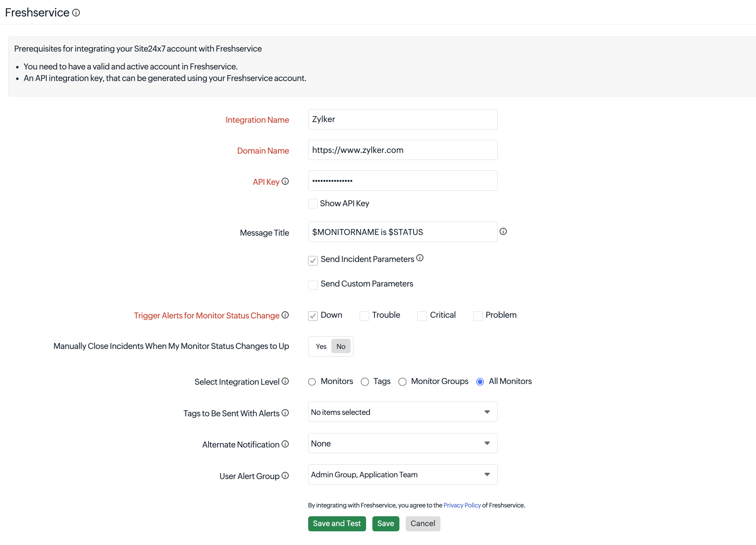Uncheck Send Incident Parameters
756x545 pixels.
313,260
